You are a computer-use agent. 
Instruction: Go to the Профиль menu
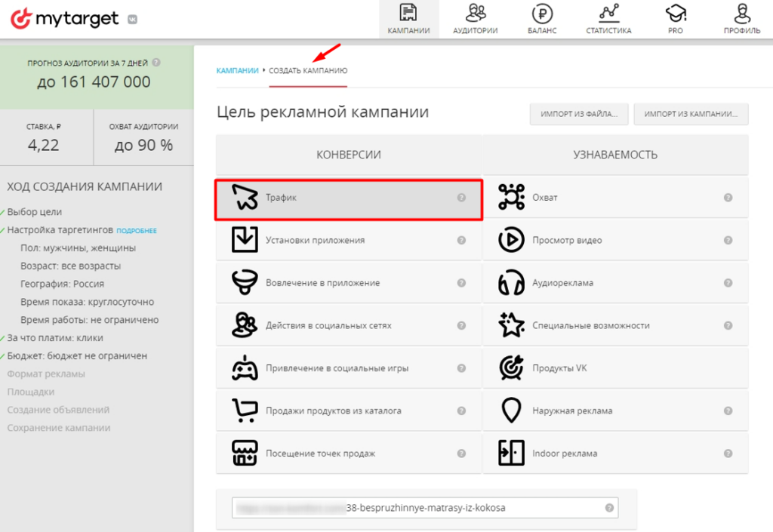741,20
